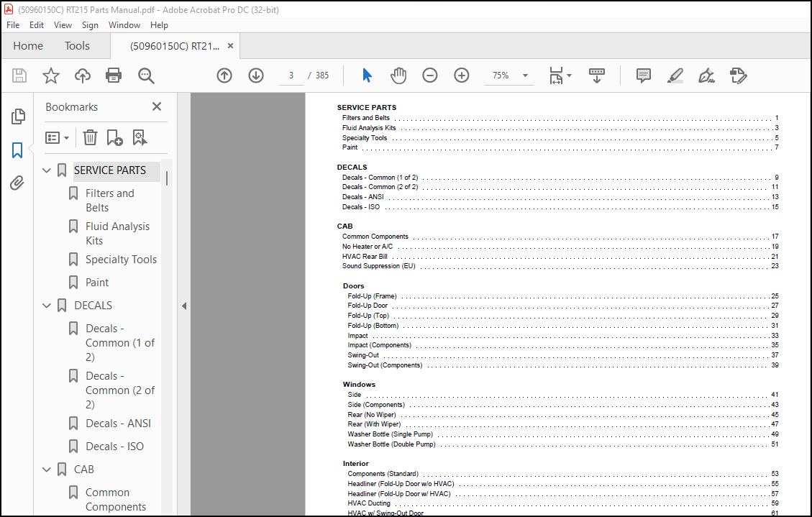This screenshot has height=517, width=812.
Task: Delete selected bookmark with trash icon
Action: click(x=90, y=137)
